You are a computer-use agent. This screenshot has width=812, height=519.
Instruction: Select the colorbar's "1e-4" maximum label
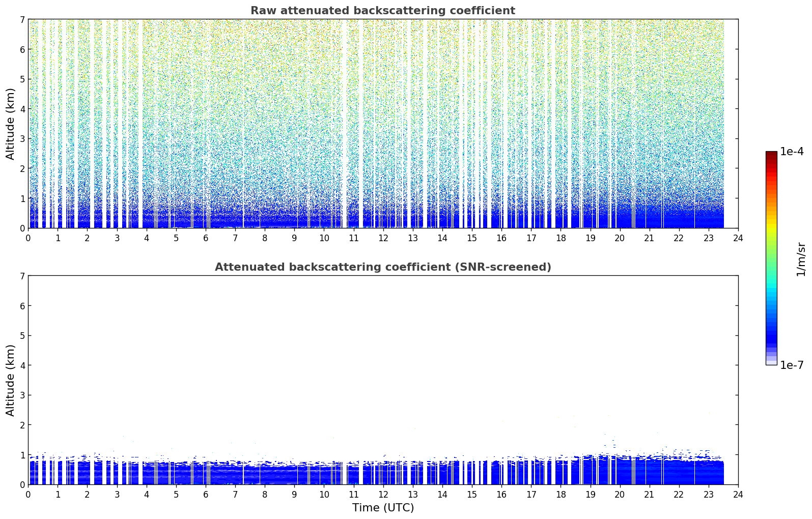point(792,152)
